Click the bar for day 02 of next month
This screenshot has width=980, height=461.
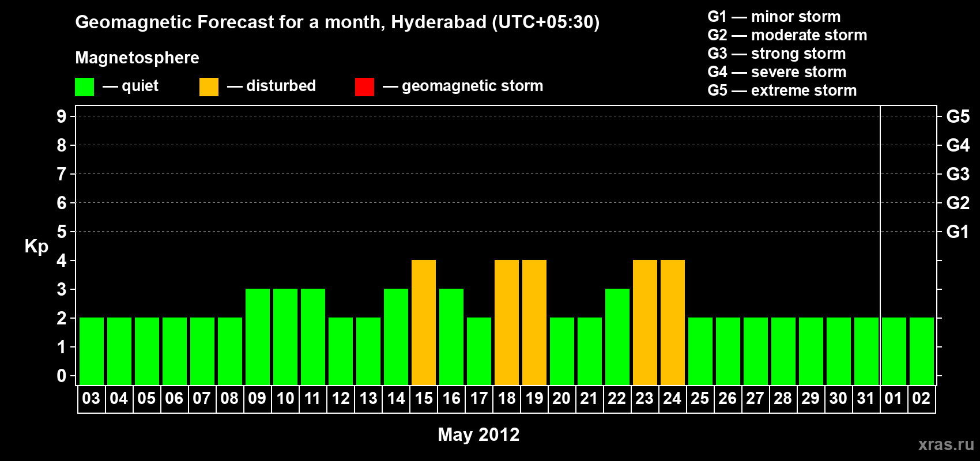[922, 351]
